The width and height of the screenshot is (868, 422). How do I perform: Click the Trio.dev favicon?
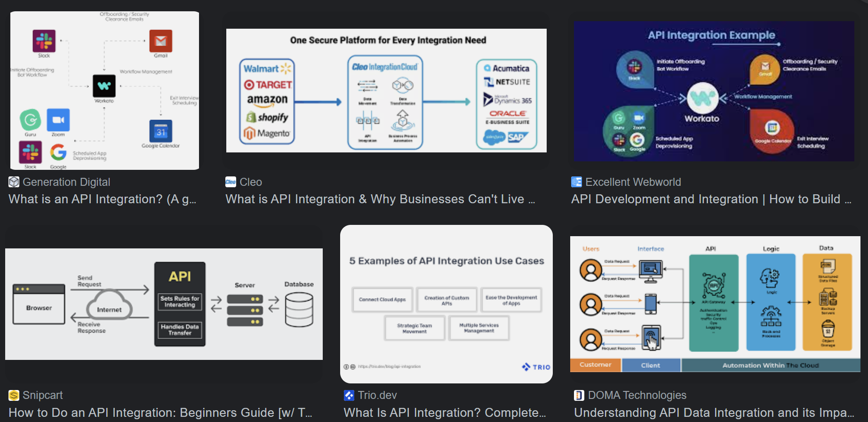(x=349, y=395)
